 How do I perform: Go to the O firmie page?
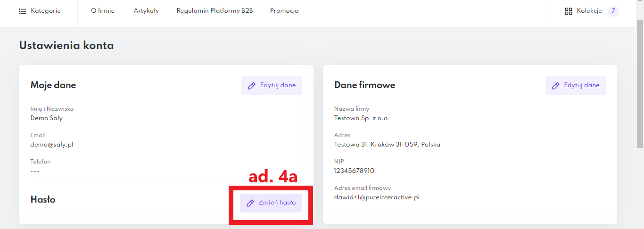click(x=103, y=11)
